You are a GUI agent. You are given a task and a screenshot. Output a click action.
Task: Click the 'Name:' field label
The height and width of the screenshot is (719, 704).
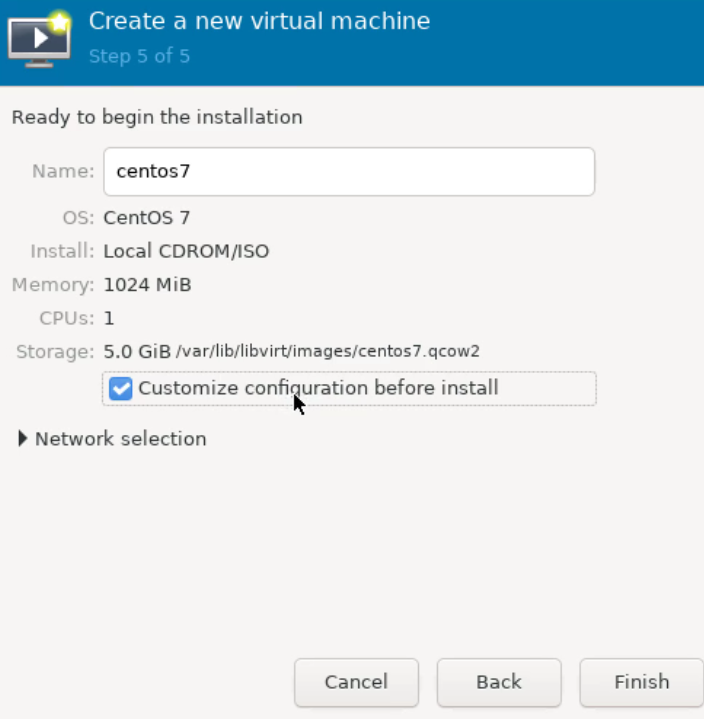click(63, 171)
